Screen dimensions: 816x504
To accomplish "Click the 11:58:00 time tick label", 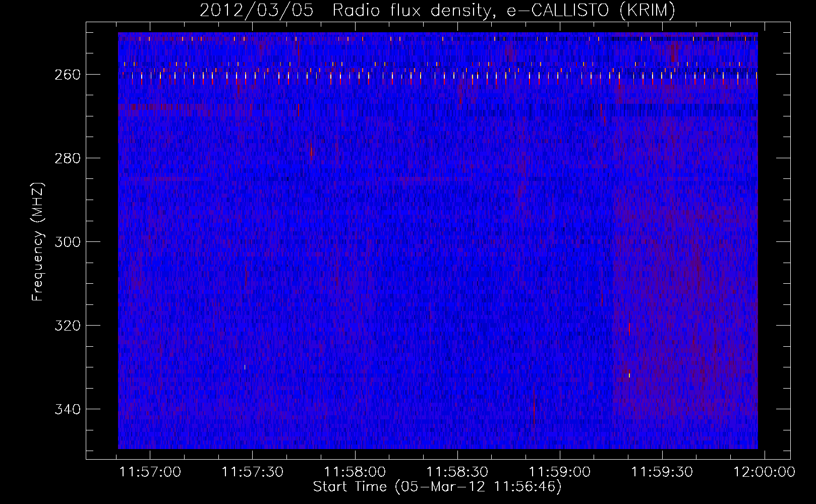I will pos(355,472).
